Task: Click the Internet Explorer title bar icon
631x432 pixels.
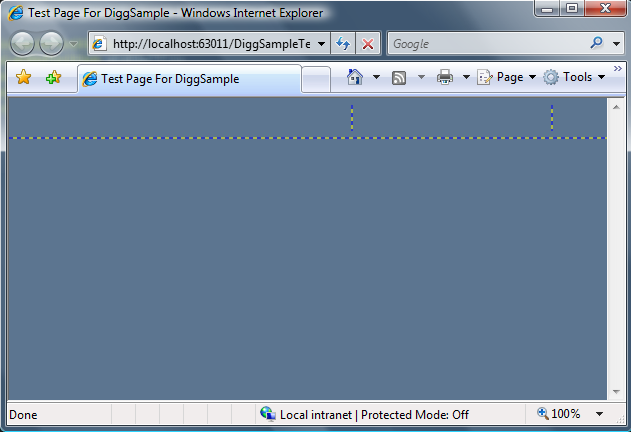Action: coord(15,13)
